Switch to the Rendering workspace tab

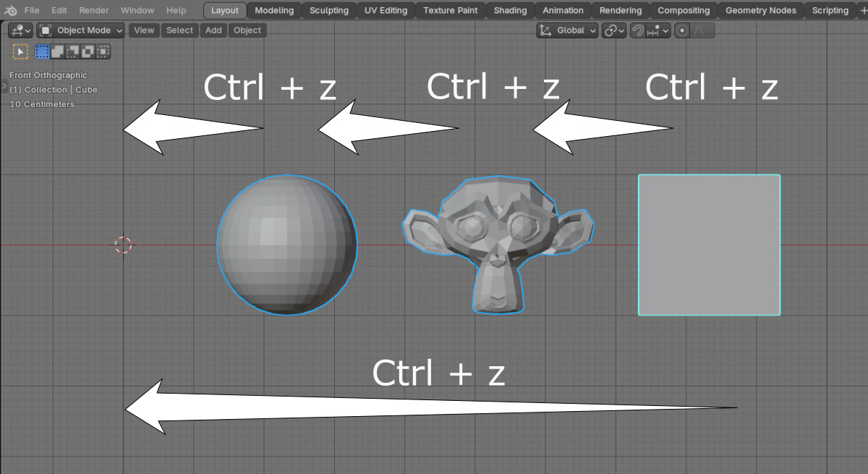[x=621, y=10]
